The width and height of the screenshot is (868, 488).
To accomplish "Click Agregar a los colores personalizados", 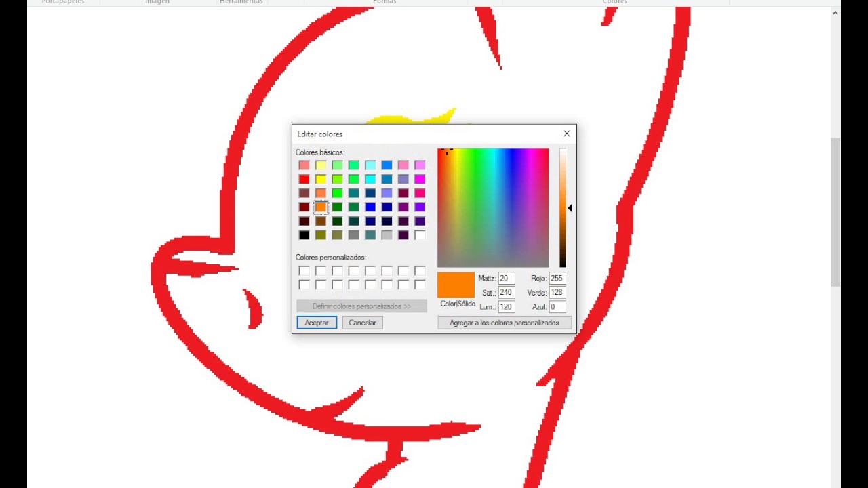I will [505, 323].
